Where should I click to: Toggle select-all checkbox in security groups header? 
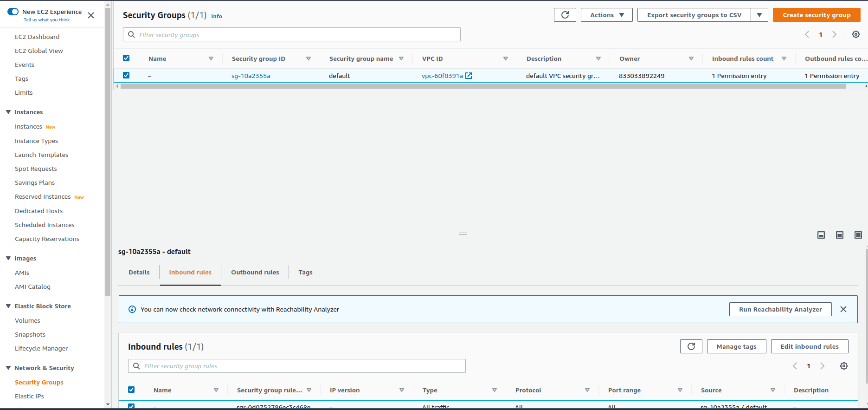(x=126, y=58)
